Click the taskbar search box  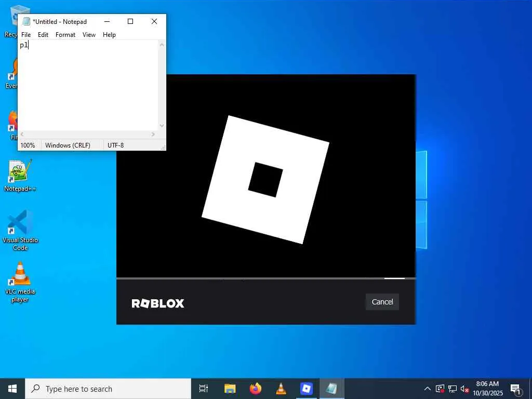point(108,389)
